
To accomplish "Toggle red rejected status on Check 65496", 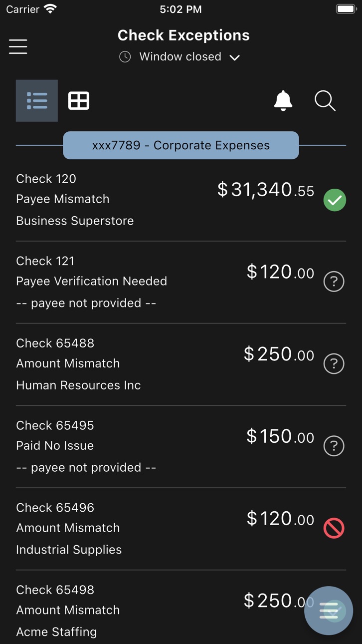I will [x=334, y=528].
